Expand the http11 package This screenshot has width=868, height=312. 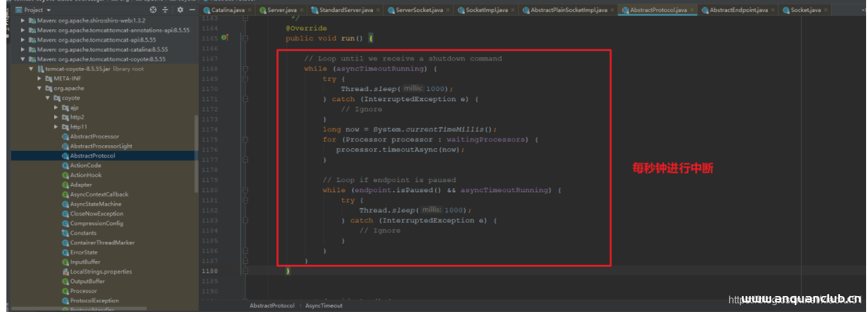(x=56, y=127)
